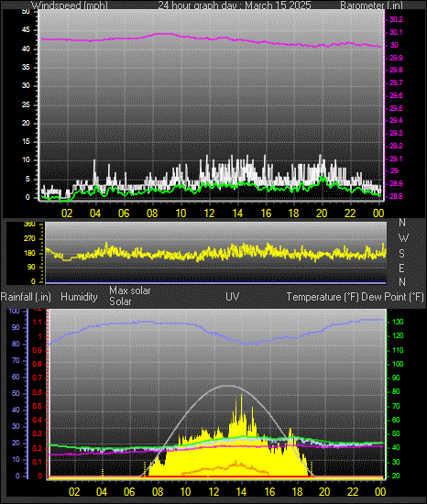Pick hour 06 on the solar graph time axis
The image size is (427, 504).
click(x=129, y=492)
